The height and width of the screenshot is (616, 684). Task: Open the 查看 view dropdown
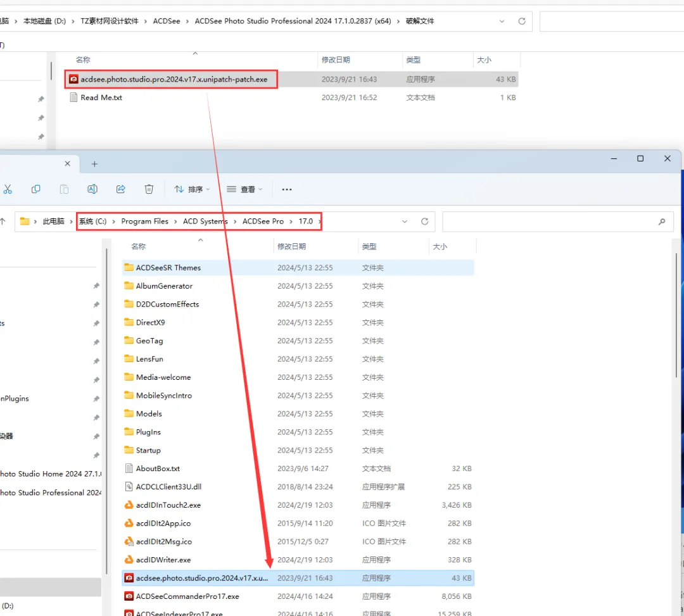point(244,189)
